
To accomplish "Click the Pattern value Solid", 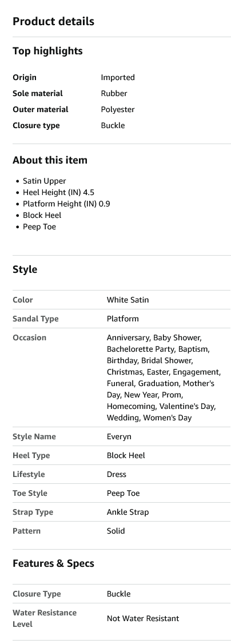I will click(x=115, y=531).
